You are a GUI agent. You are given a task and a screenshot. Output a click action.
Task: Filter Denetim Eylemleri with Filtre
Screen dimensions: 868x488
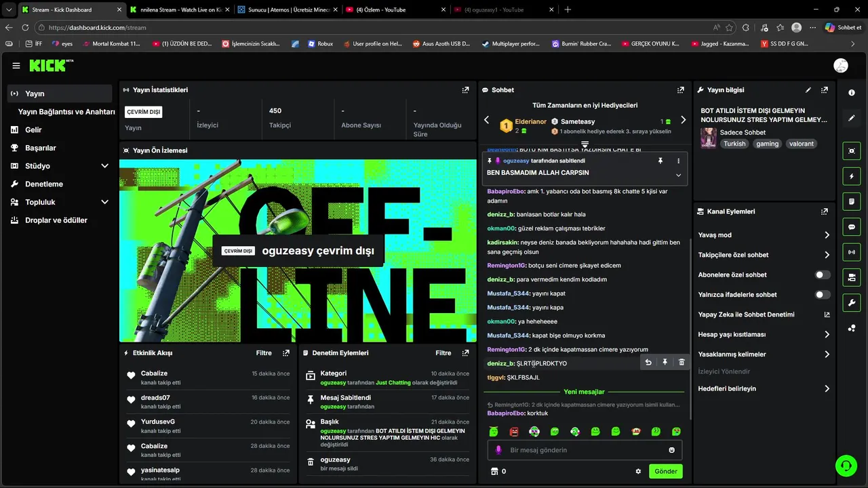pos(443,353)
